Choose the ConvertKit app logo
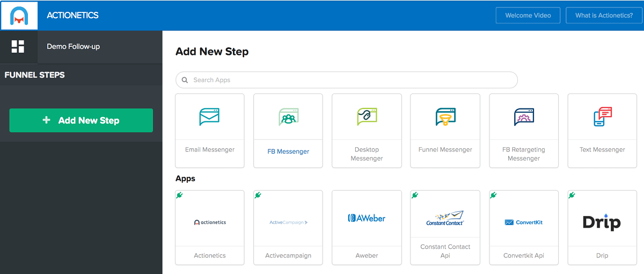This screenshot has width=644, height=274. click(524, 222)
